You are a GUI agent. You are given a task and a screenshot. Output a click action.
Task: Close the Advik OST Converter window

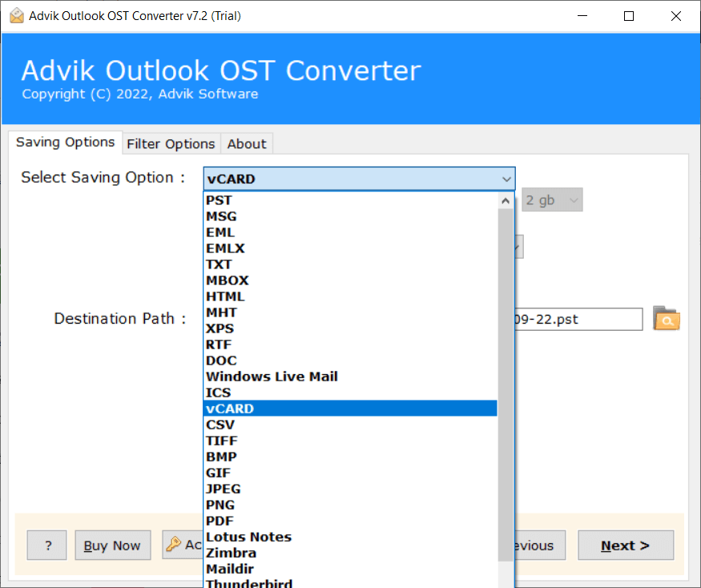click(x=676, y=16)
